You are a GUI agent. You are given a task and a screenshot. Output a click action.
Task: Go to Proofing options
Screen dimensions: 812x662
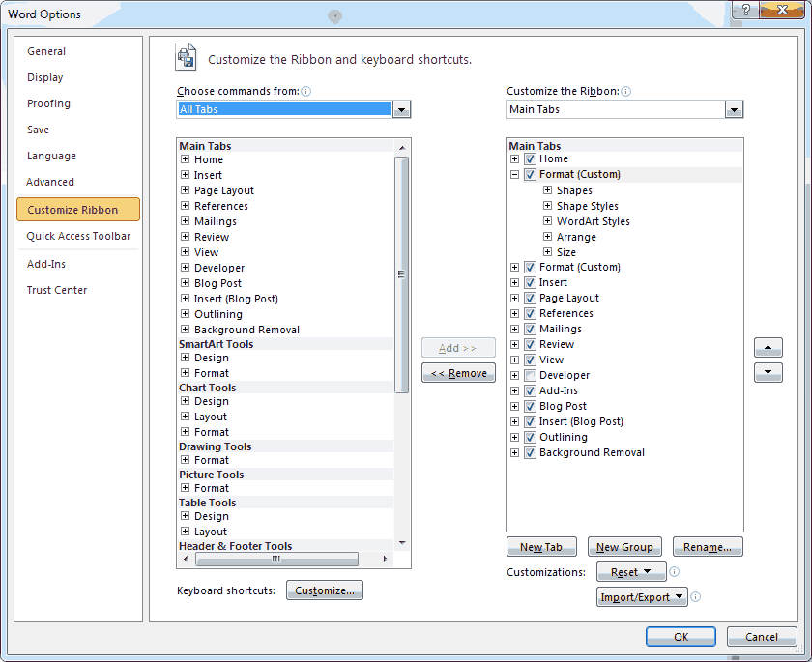48,103
